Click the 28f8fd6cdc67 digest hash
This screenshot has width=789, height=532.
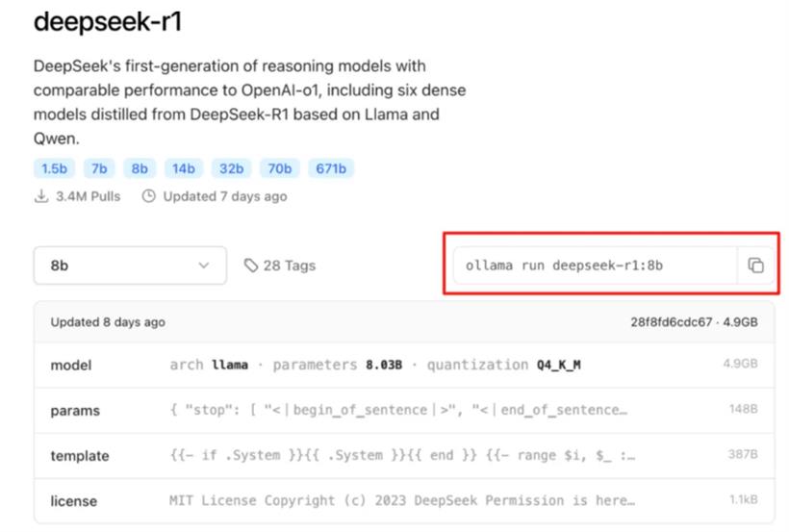pyautogui.click(x=672, y=322)
